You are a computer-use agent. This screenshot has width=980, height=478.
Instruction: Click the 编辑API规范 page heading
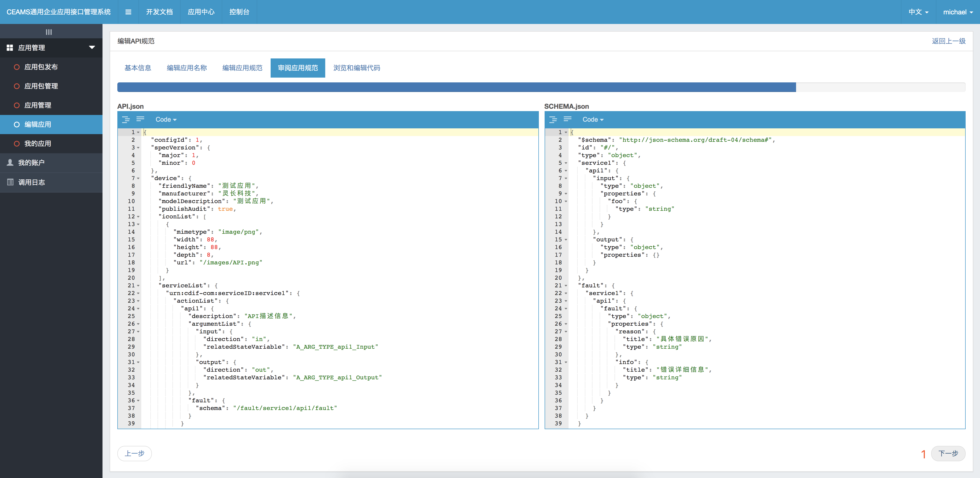pyautogui.click(x=136, y=41)
